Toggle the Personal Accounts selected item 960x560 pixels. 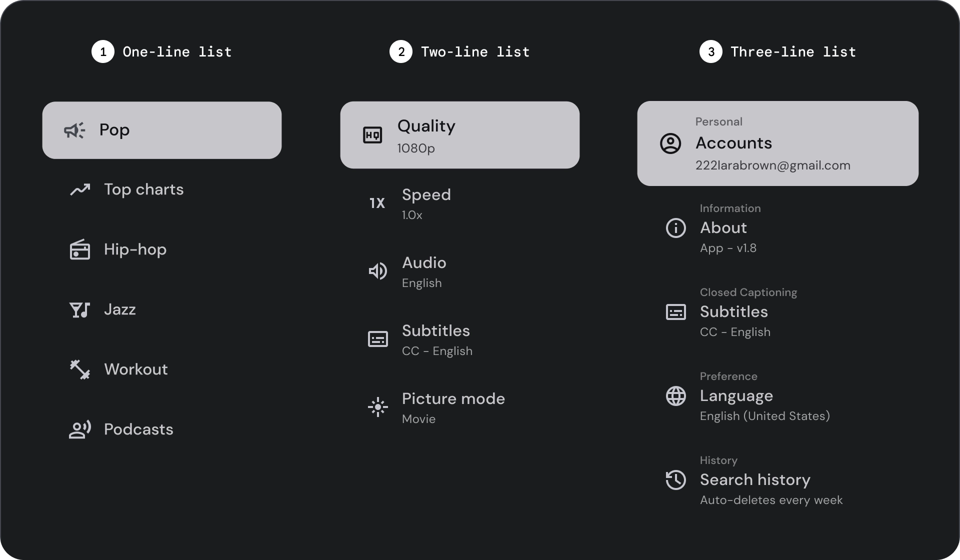click(777, 143)
